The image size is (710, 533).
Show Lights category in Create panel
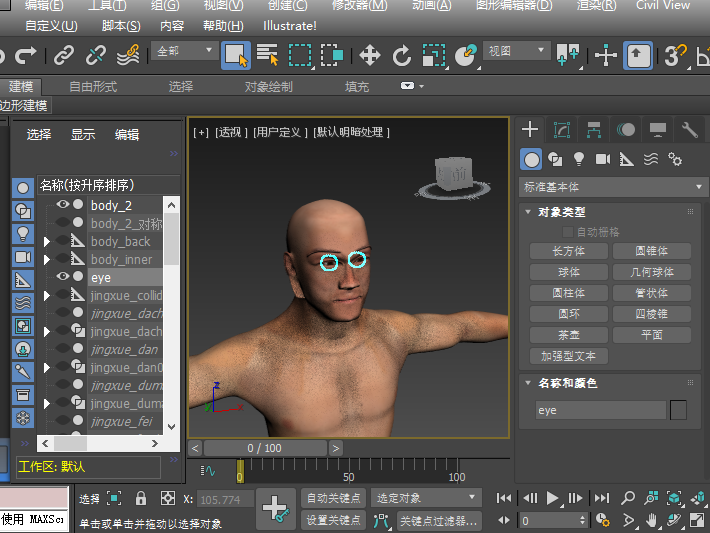(578, 159)
